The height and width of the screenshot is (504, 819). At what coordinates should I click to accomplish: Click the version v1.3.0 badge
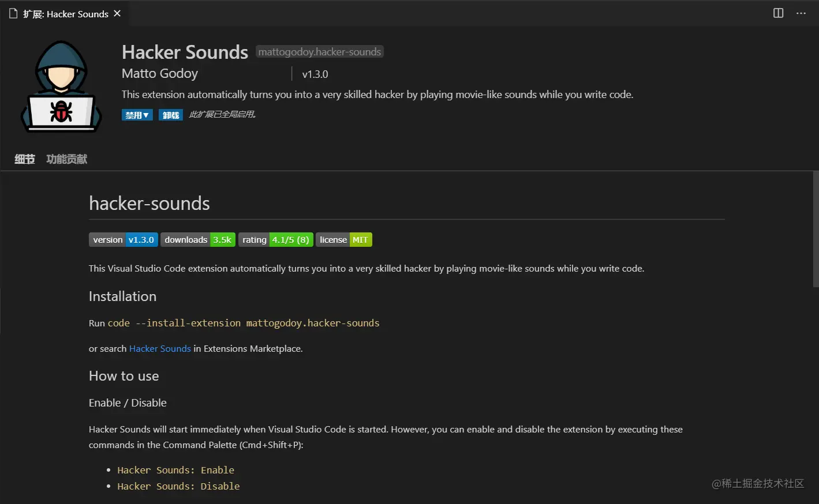pyautogui.click(x=124, y=240)
